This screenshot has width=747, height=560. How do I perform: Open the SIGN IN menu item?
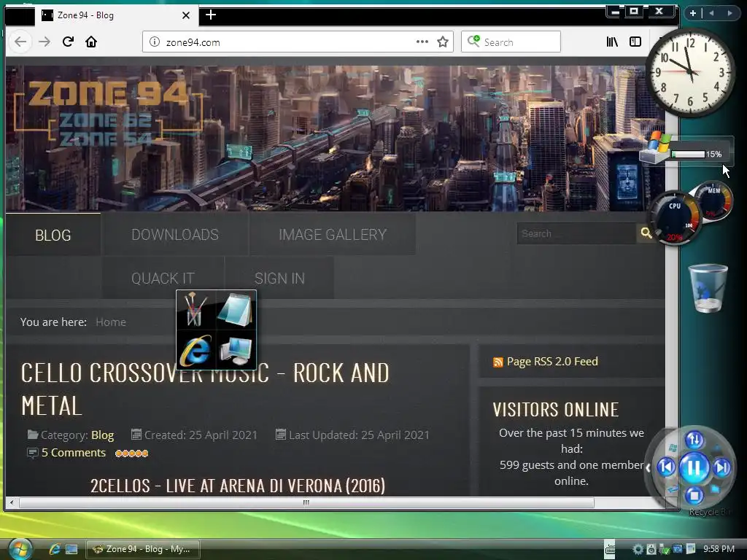click(x=279, y=278)
